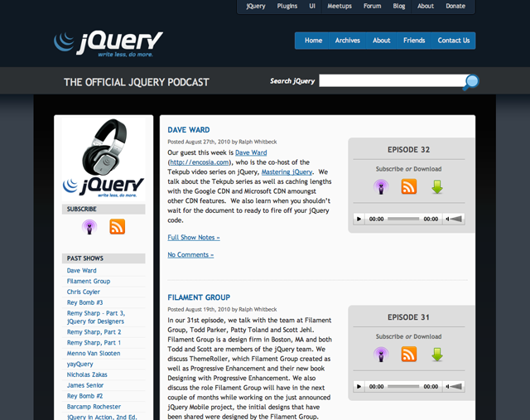This screenshot has height=420, width=530.
Task: Play the Episode 32 audio
Action: [x=359, y=220]
